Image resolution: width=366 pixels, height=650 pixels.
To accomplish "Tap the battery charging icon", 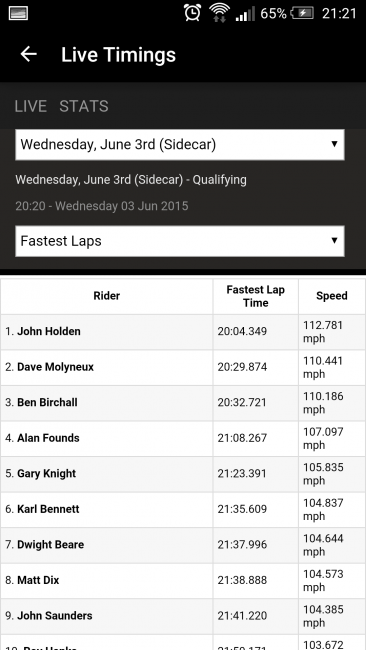I will click(302, 13).
